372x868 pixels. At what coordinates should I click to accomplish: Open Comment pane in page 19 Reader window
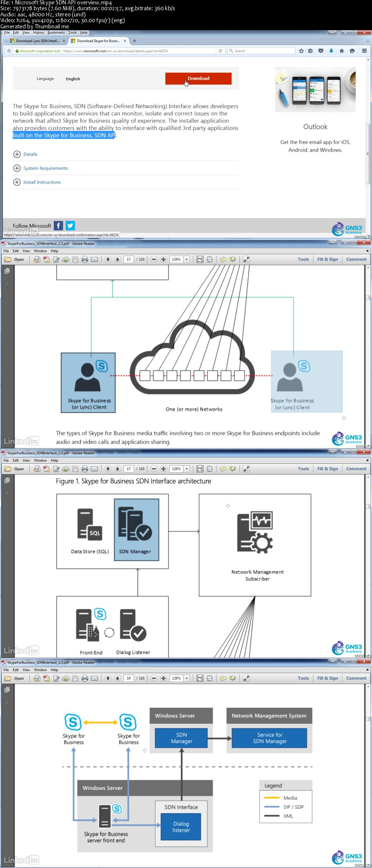click(356, 679)
